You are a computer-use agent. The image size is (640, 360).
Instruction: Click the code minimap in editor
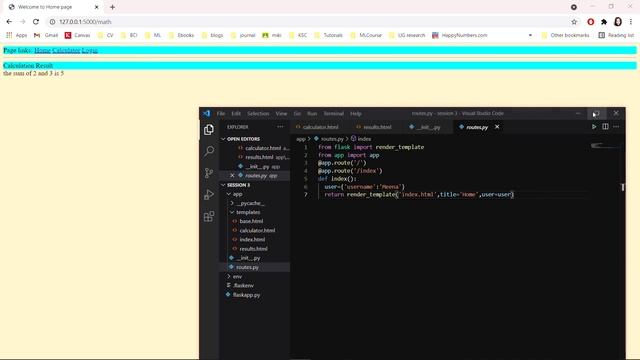[604, 146]
